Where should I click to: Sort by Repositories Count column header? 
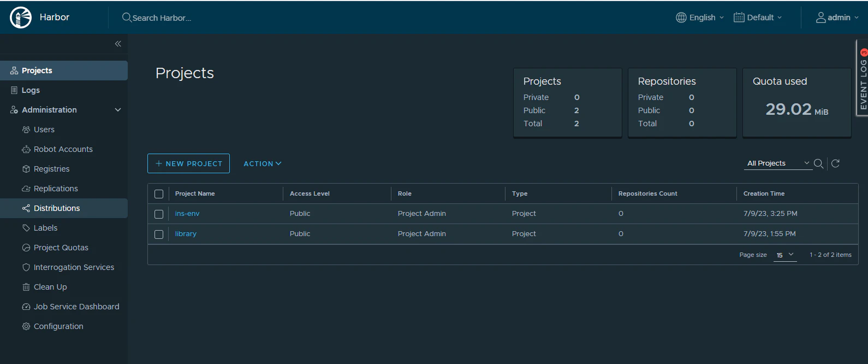pos(647,193)
